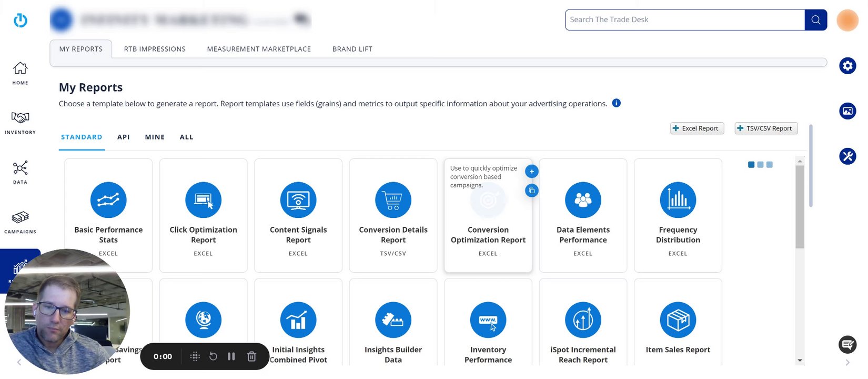This screenshot has height=379, width=868.
Task: Click the Frequency Distribution title
Action: (678, 235)
